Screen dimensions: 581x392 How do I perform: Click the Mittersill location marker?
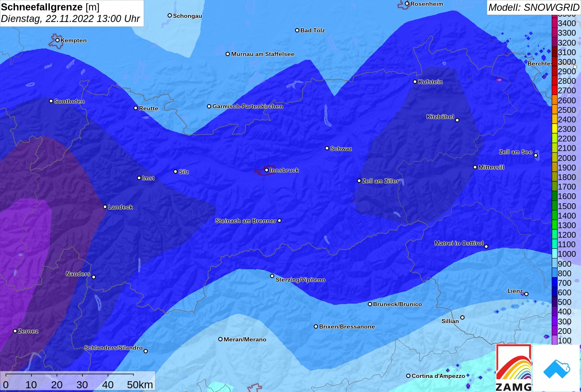475,167
